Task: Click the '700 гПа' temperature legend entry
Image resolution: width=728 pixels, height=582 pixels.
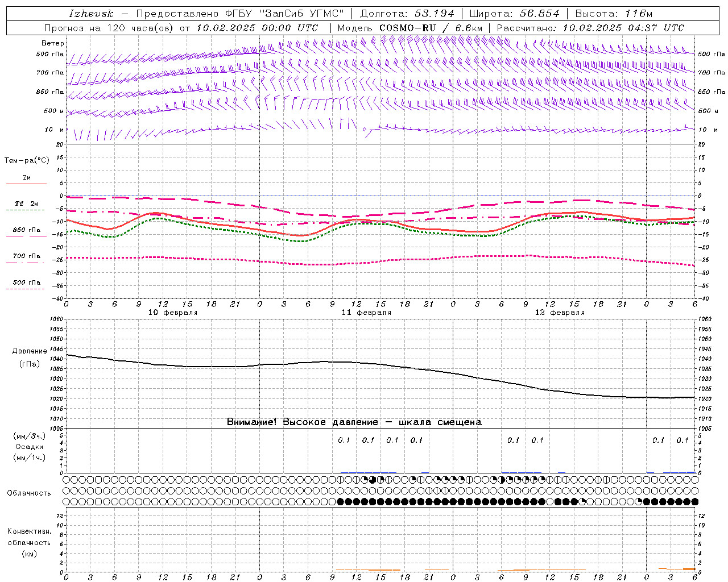Action: click(x=26, y=256)
